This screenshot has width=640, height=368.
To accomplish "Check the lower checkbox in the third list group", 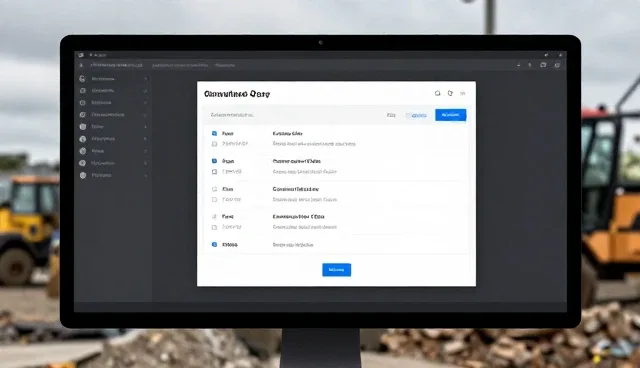I will click(x=214, y=200).
